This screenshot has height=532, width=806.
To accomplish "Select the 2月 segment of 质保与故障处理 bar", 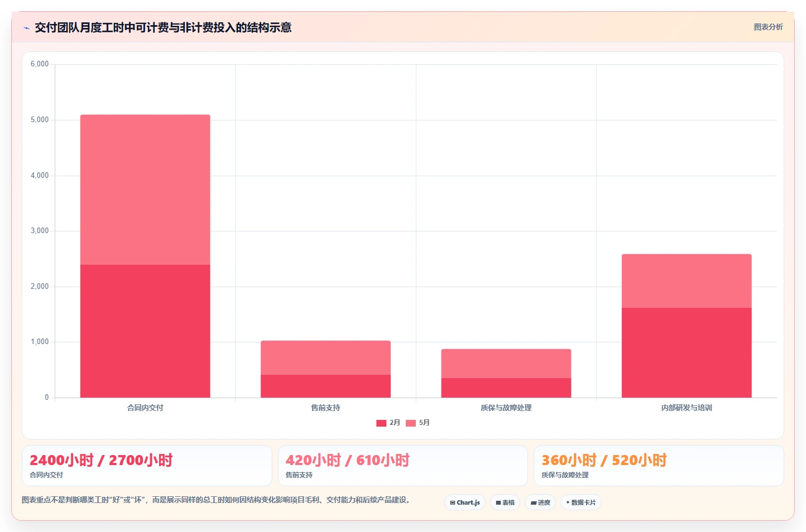I will tap(506, 388).
